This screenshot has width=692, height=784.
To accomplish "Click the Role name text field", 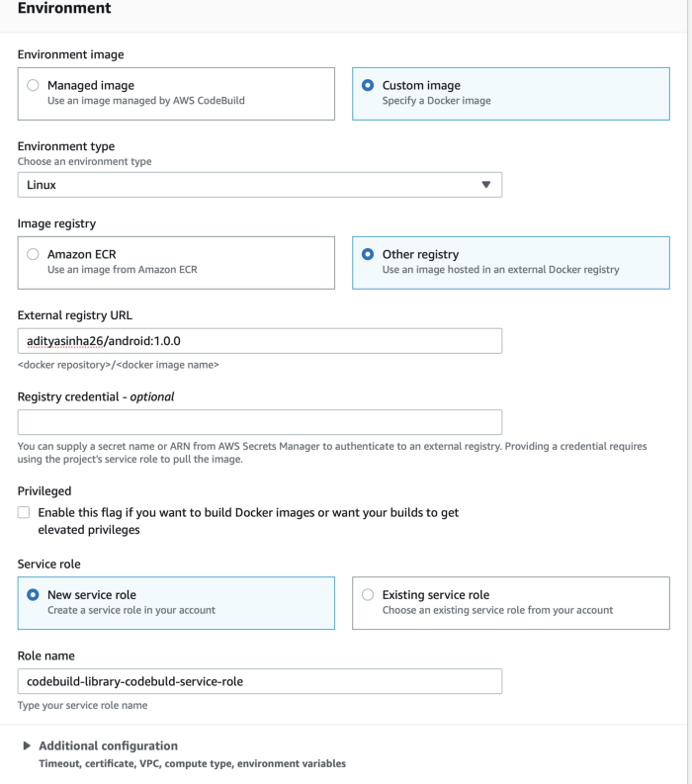I will 259,681.
